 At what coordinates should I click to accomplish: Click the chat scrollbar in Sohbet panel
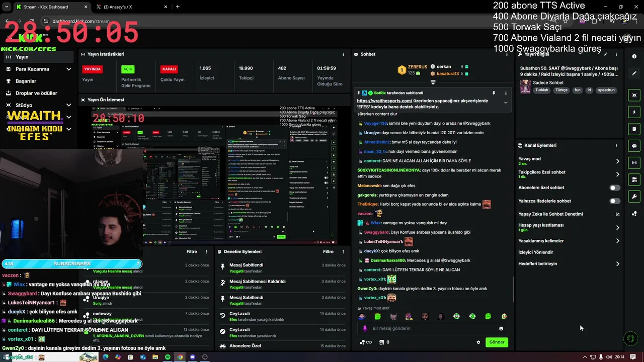[513, 290]
